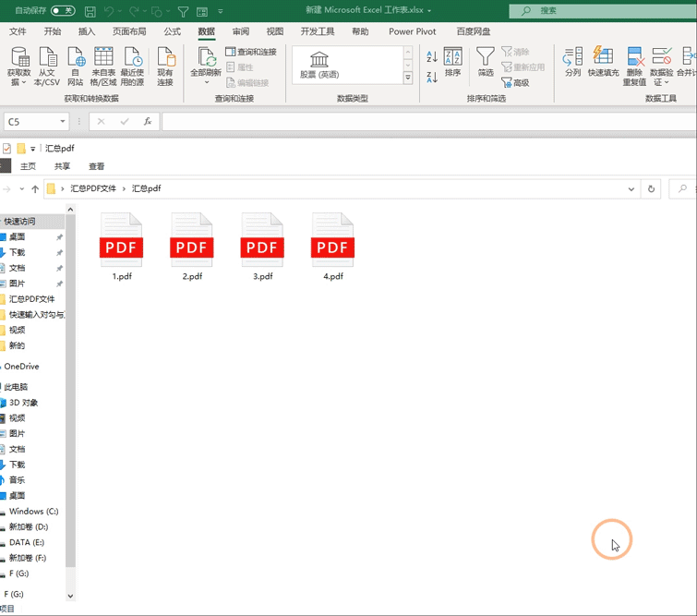Open the 排序 sort dialog
The image size is (697, 616).
(452, 62)
